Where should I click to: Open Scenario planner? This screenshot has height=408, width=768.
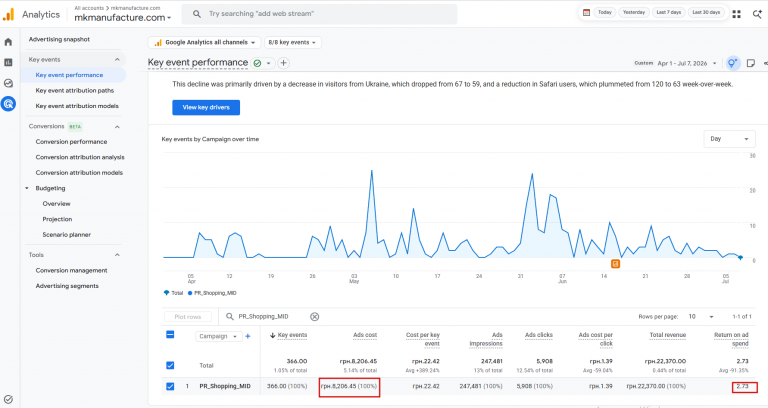67,235
